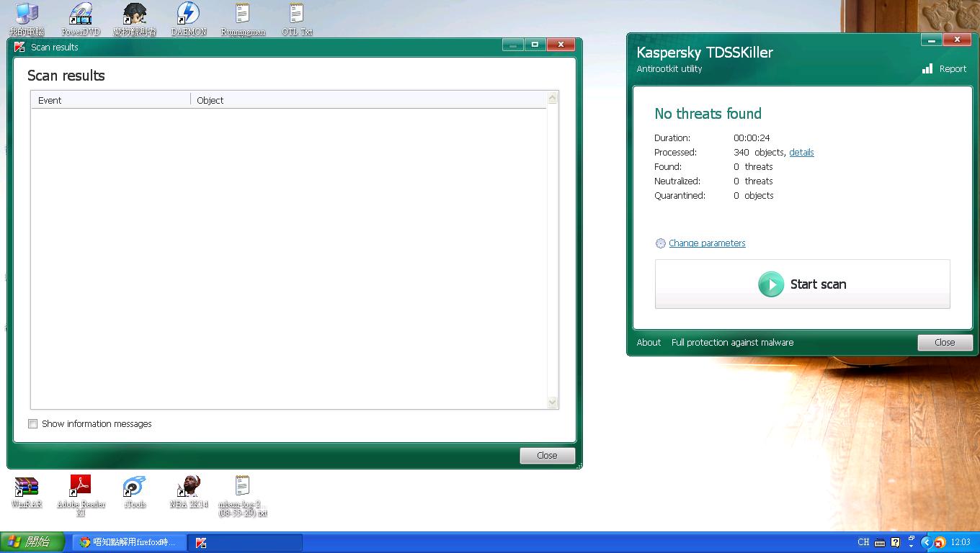Minimize the Kaspersky TDSSKiller window
This screenshot has height=553, width=980.
click(931, 40)
